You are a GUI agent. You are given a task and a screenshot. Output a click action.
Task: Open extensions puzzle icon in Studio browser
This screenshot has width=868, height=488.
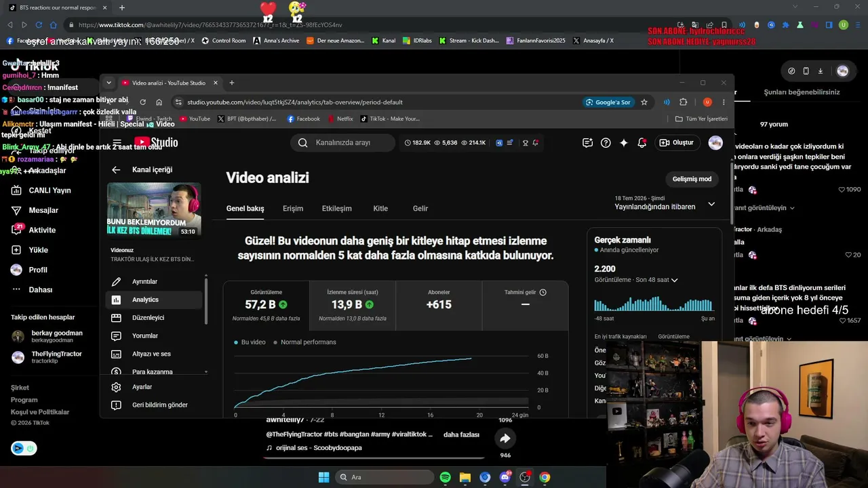click(684, 102)
